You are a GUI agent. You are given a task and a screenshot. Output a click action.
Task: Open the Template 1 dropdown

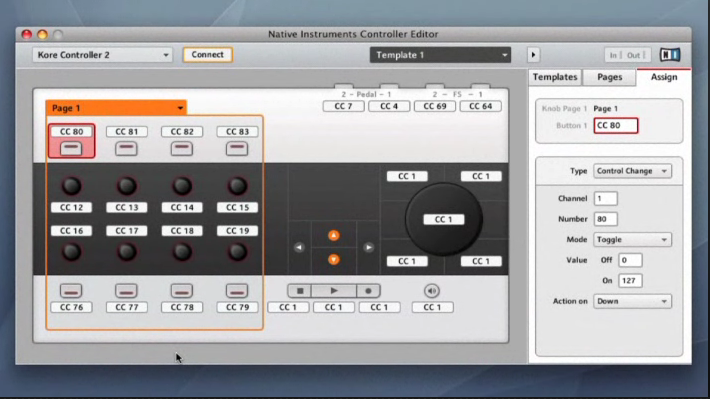click(x=440, y=55)
